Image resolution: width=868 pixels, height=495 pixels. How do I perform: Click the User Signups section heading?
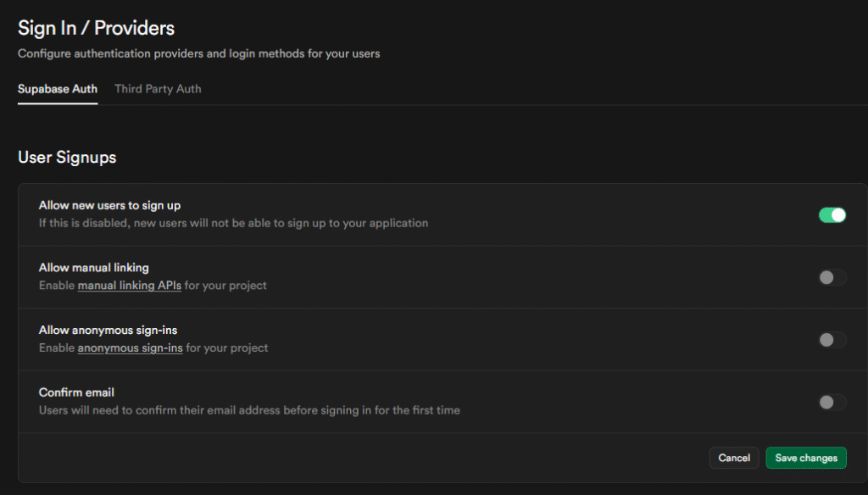tap(67, 157)
